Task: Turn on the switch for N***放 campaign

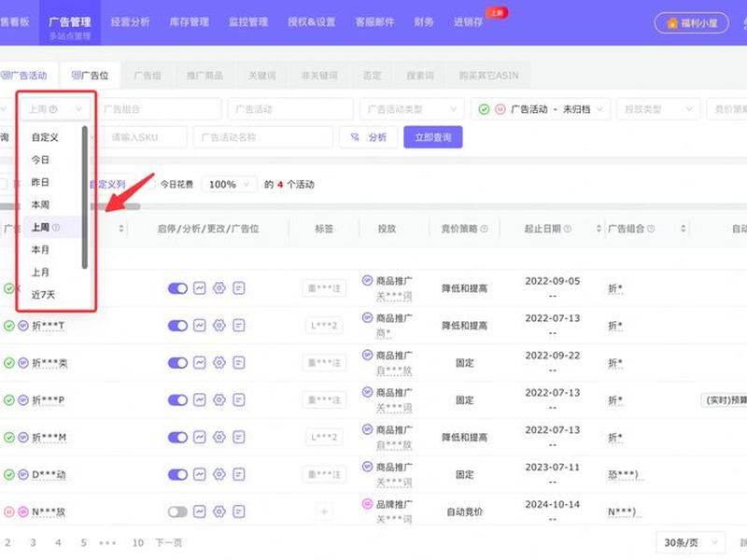Action: [x=177, y=511]
